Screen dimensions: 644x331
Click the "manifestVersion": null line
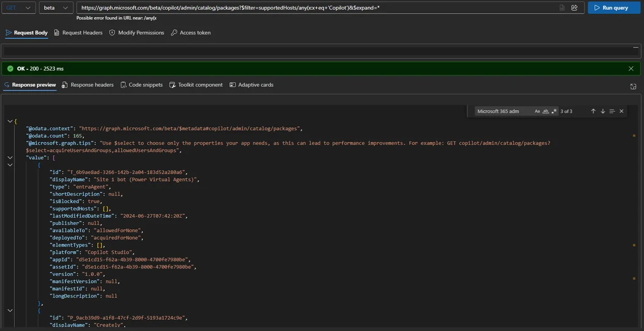tap(85, 282)
